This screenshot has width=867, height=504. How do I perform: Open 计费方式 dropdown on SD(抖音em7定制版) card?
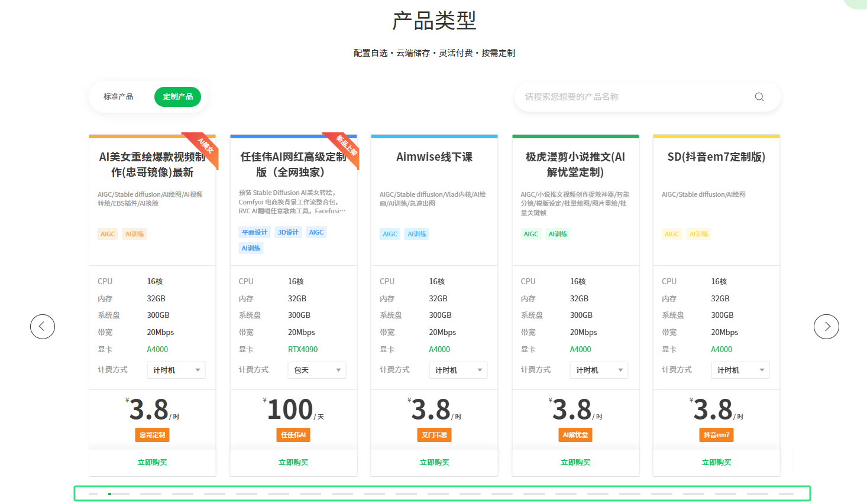740,370
